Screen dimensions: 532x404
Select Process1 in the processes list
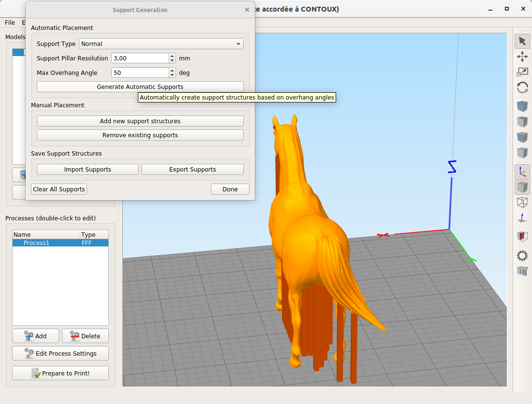click(x=36, y=243)
